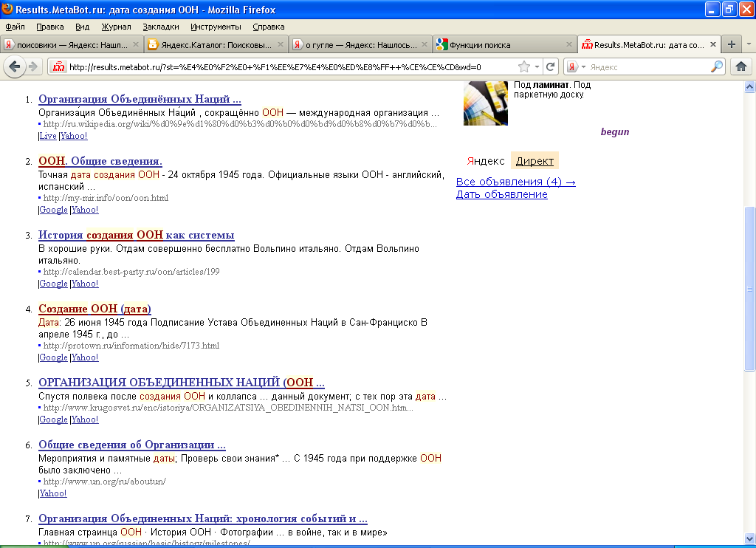756x548 pixels.
Task: Open the Инструменты menu
Action: click(216, 27)
